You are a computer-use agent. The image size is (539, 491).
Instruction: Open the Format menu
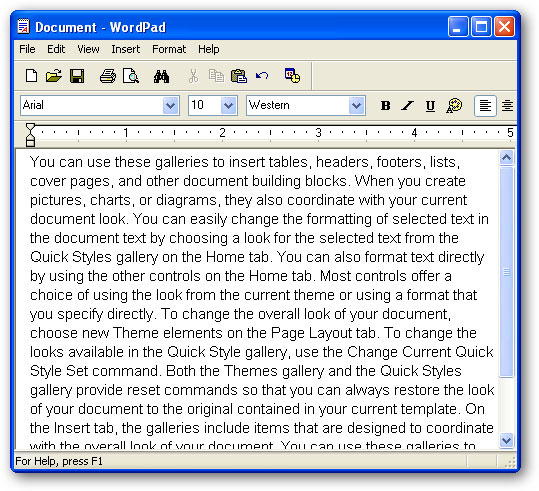(169, 49)
